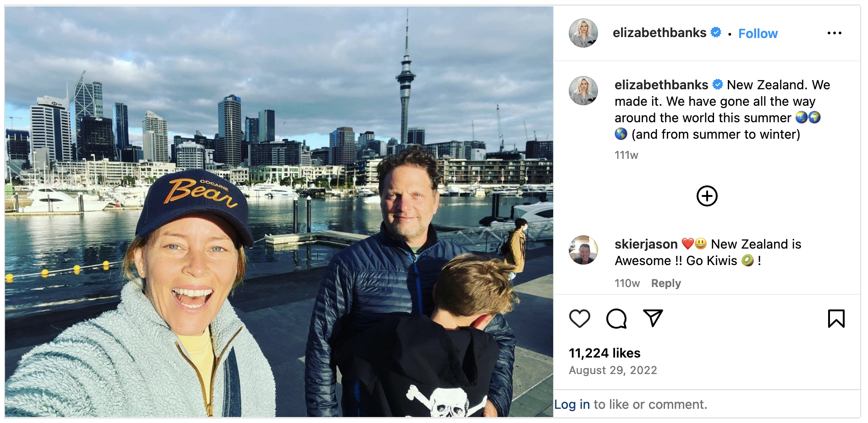View the 11,224 likes list
Image resolution: width=868 pixels, height=423 pixels.
click(604, 353)
